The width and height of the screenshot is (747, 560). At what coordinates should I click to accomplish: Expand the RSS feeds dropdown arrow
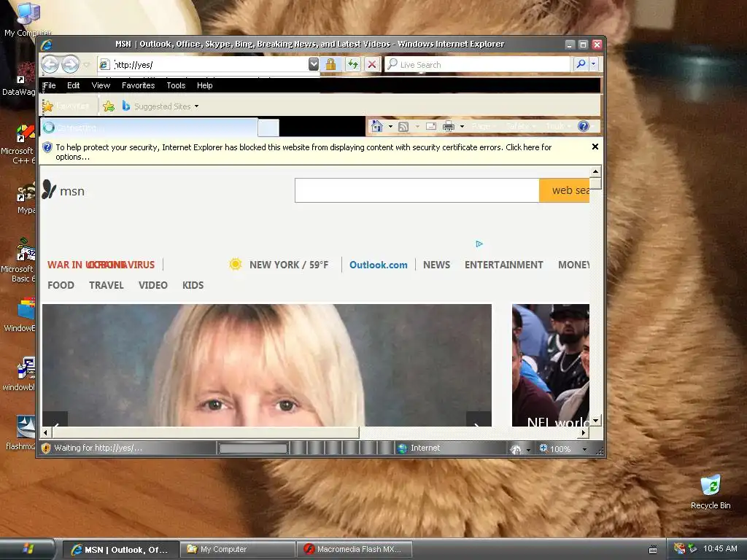click(418, 126)
